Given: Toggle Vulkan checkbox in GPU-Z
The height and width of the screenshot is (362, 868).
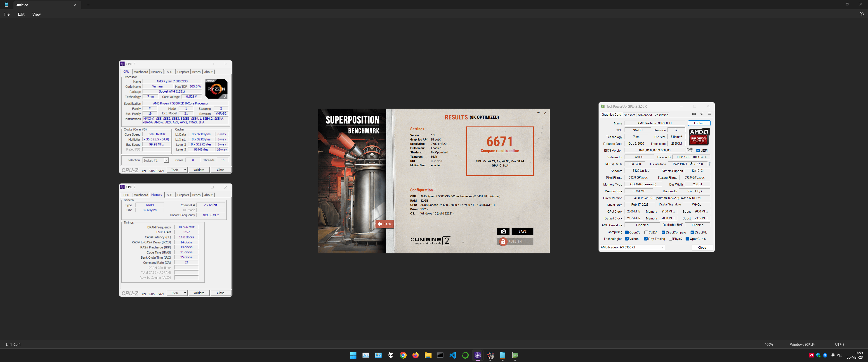Looking at the screenshot, I should pyautogui.click(x=627, y=239).
